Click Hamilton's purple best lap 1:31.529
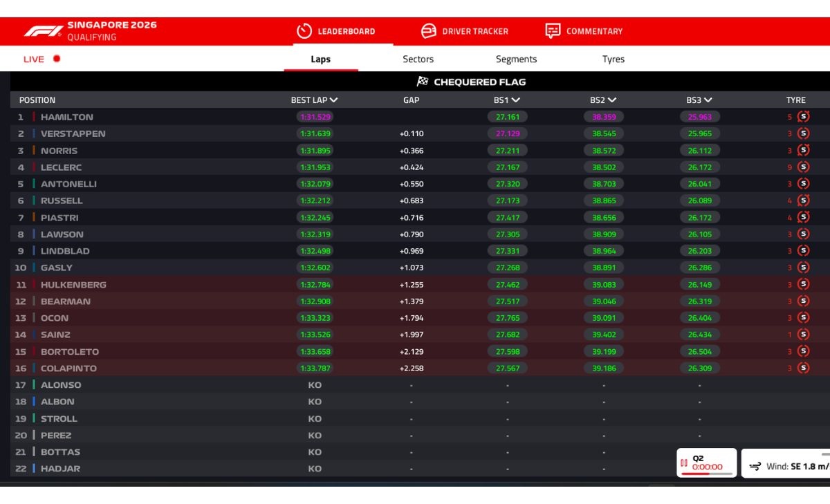The height and width of the screenshot is (504, 830). tap(315, 118)
